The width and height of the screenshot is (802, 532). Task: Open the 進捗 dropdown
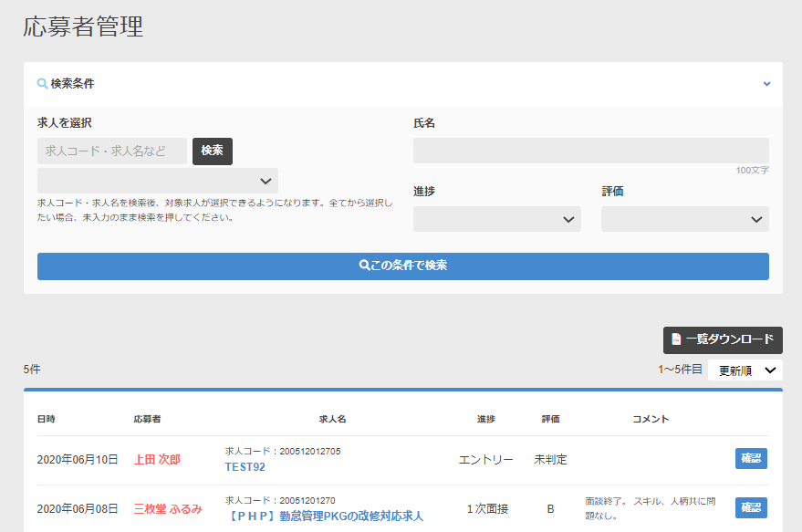click(496, 218)
